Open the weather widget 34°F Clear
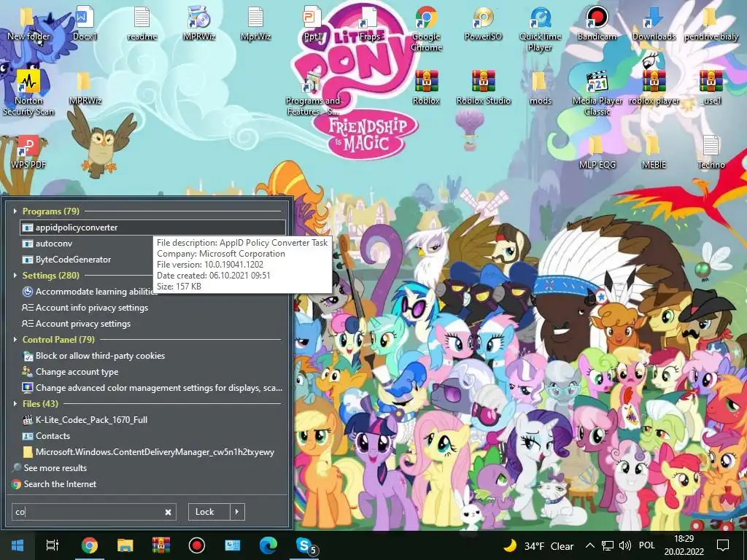 click(x=539, y=545)
